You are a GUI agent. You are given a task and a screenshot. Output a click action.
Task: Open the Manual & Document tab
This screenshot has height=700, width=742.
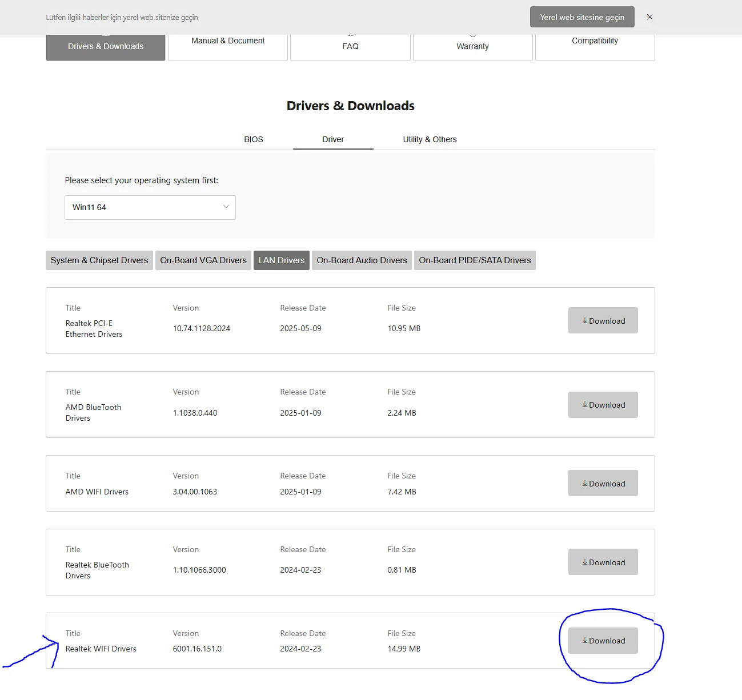click(x=228, y=47)
